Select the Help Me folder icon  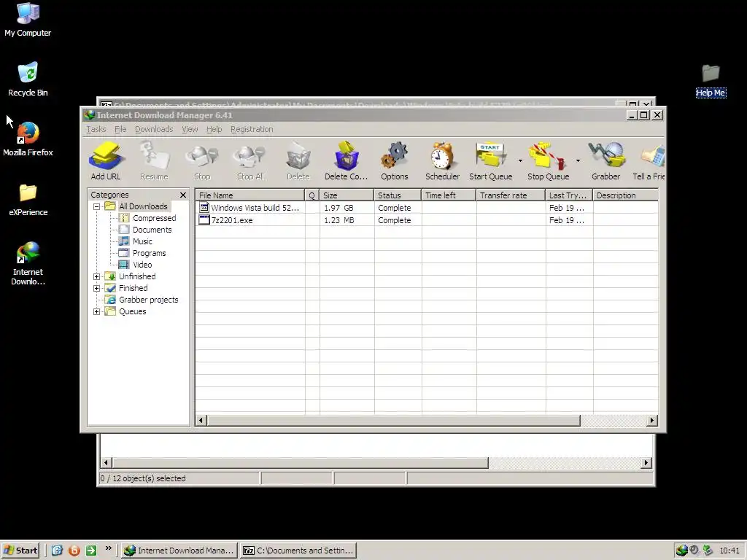click(711, 80)
